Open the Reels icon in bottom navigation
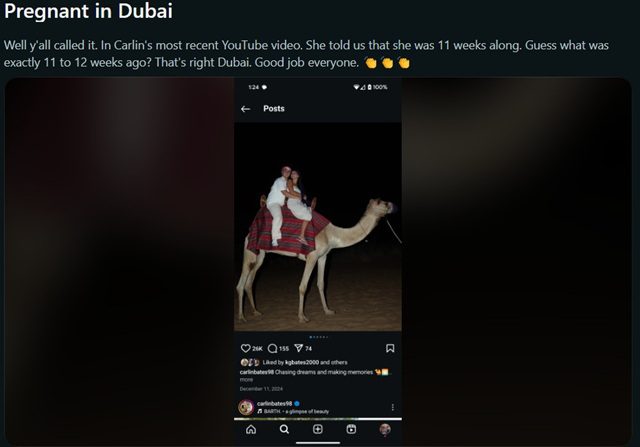Image resolution: width=640 pixels, height=447 pixels. tap(351, 429)
